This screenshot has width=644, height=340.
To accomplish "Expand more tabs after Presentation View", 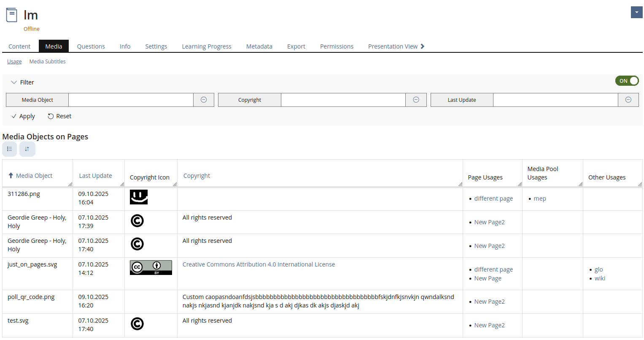I will coord(423,46).
